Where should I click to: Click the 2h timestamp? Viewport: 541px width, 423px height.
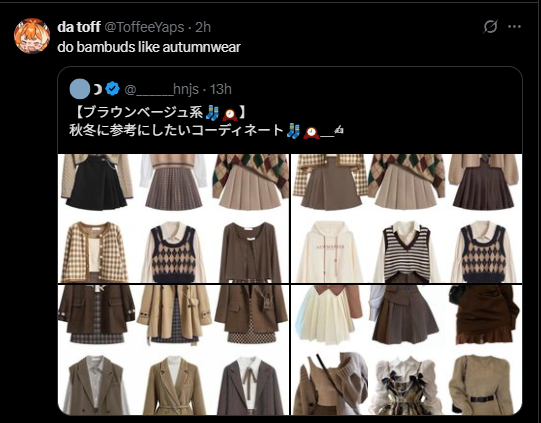coord(203,27)
